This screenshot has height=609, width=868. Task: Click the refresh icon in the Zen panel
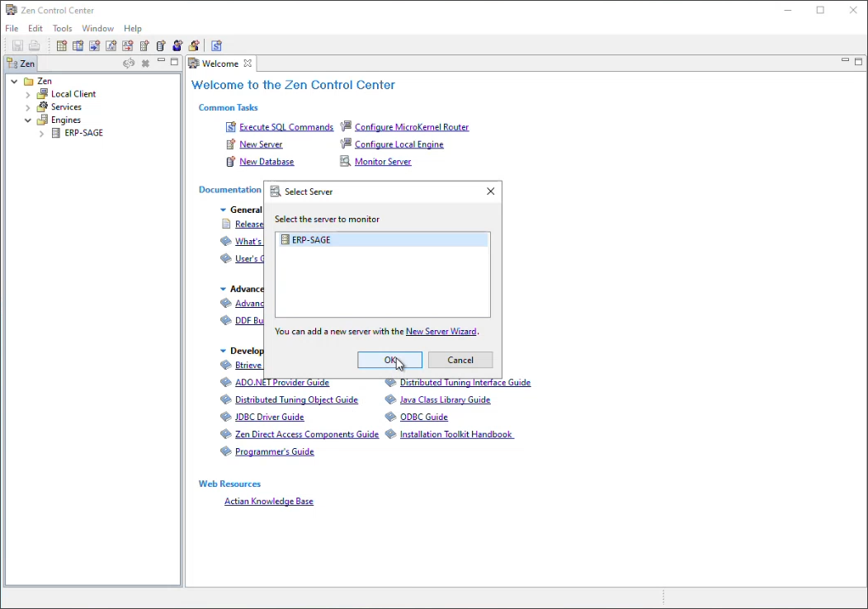point(129,64)
